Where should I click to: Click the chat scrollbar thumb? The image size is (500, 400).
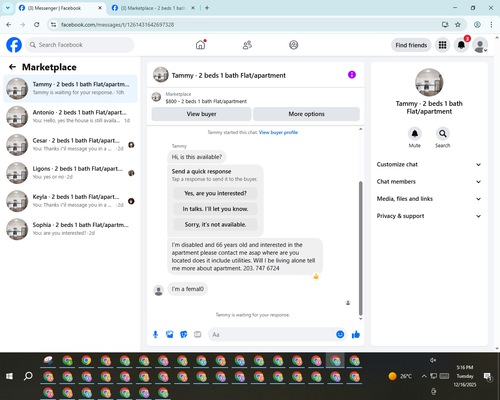pos(360,248)
